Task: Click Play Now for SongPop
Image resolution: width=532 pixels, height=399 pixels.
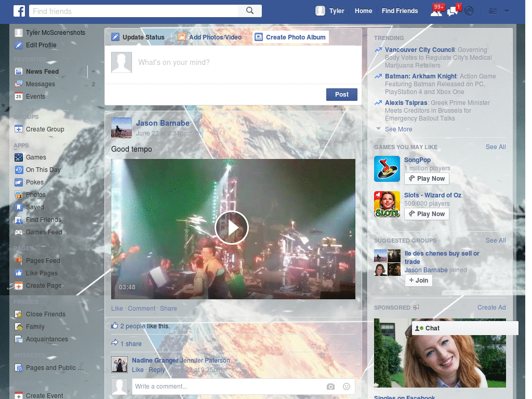Action: point(427,178)
